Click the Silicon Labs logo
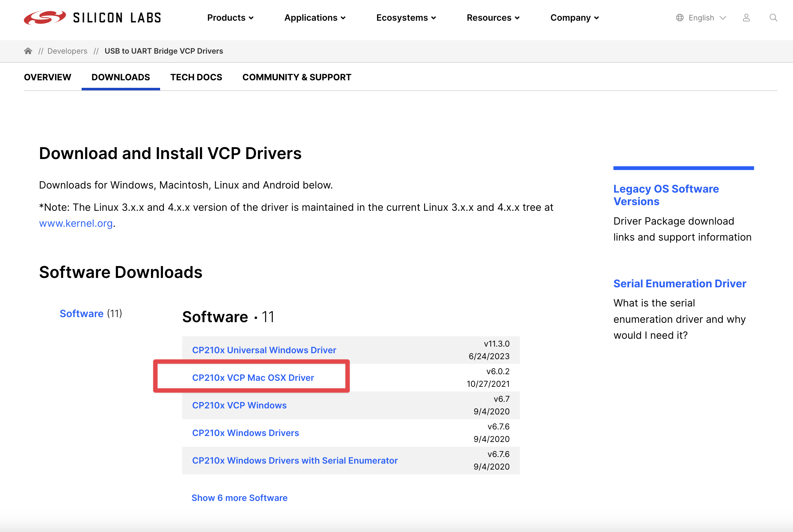 [92, 18]
